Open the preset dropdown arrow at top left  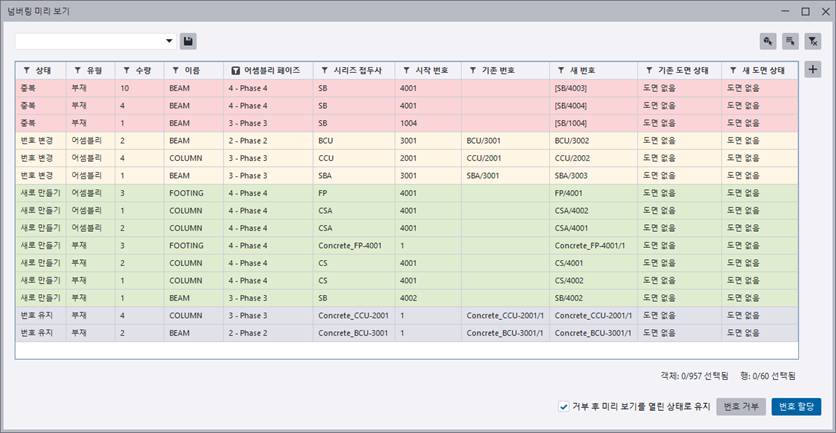169,41
